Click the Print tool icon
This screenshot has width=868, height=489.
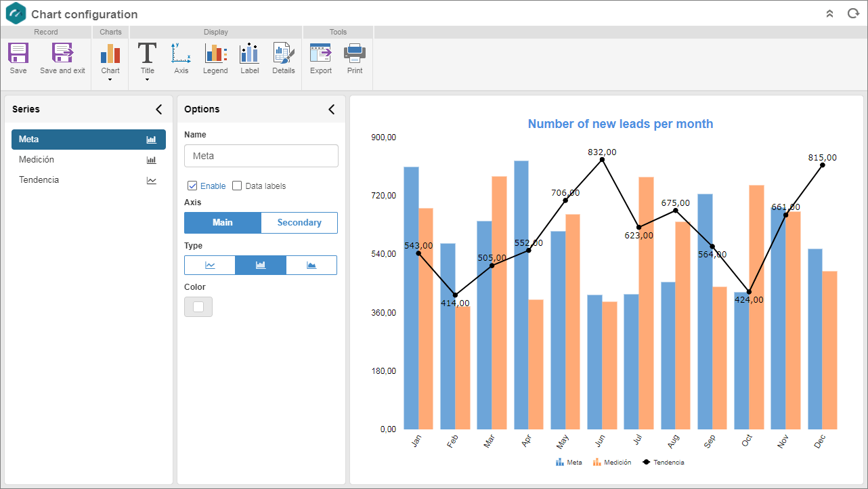pos(355,54)
